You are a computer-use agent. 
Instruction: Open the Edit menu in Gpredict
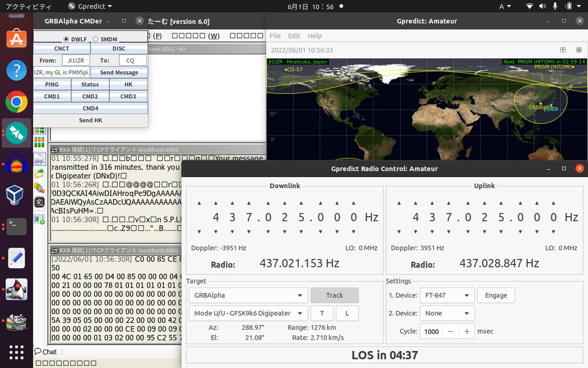click(x=294, y=36)
